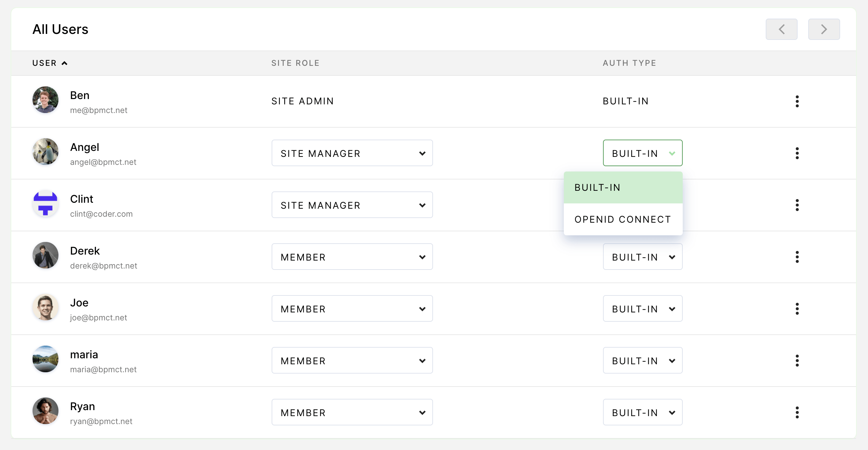868x450 pixels.
Task: Expand Angel's Site Manager role dropdown
Action: coord(352,153)
